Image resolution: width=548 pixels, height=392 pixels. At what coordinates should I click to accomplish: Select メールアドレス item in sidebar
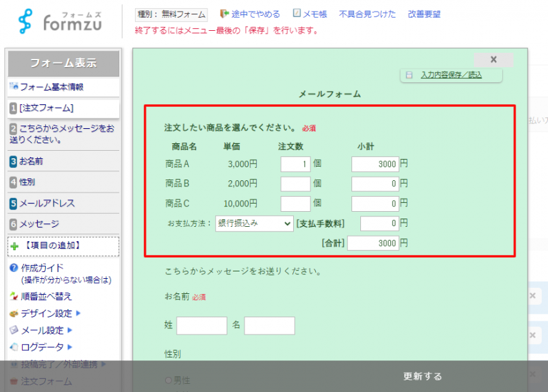pyautogui.click(x=63, y=204)
